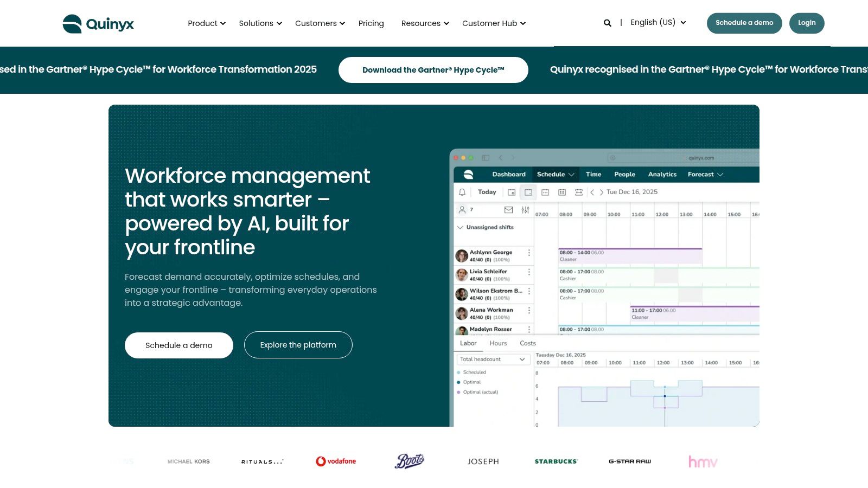
Task: Click the 11:00 - 17:00 Cleaner shift bar
Action: click(694, 313)
